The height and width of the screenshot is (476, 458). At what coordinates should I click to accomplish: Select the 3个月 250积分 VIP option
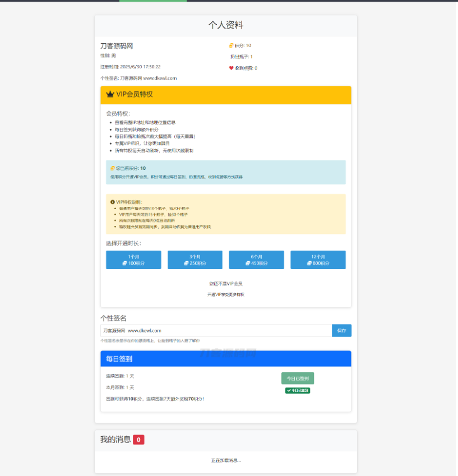tap(195, 260)
